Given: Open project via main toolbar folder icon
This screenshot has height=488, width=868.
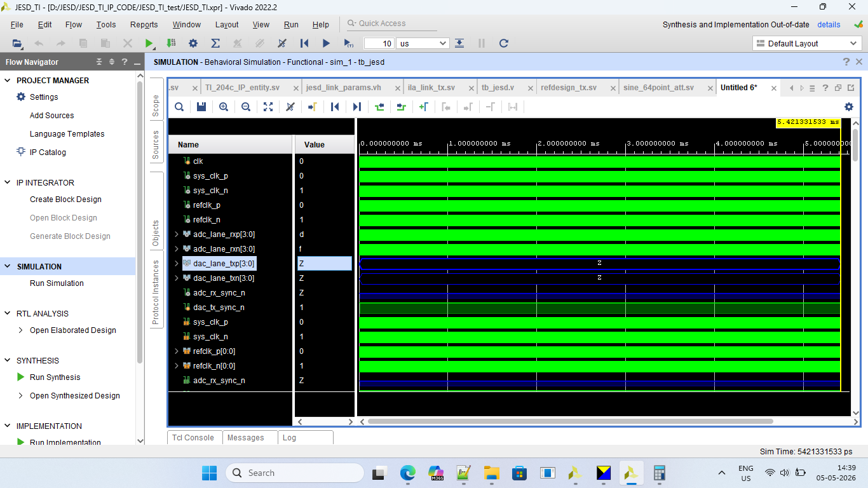Looking at the screenshot, I should click(x=17, y=43).
